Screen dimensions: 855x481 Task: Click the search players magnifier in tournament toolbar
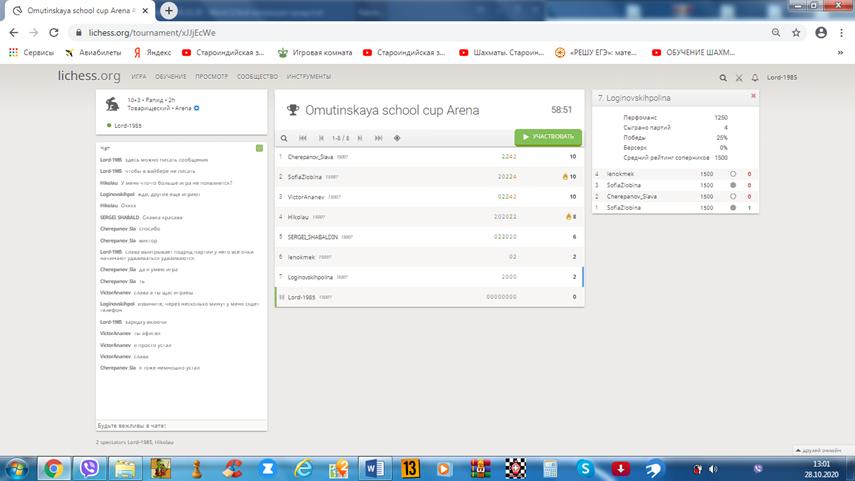[284, 138]
